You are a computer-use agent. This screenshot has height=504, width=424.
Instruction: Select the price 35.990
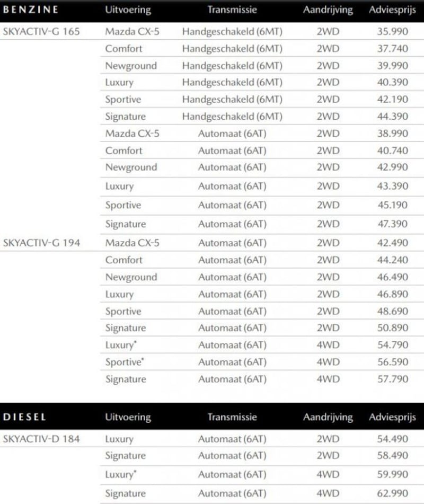[393, 31]
